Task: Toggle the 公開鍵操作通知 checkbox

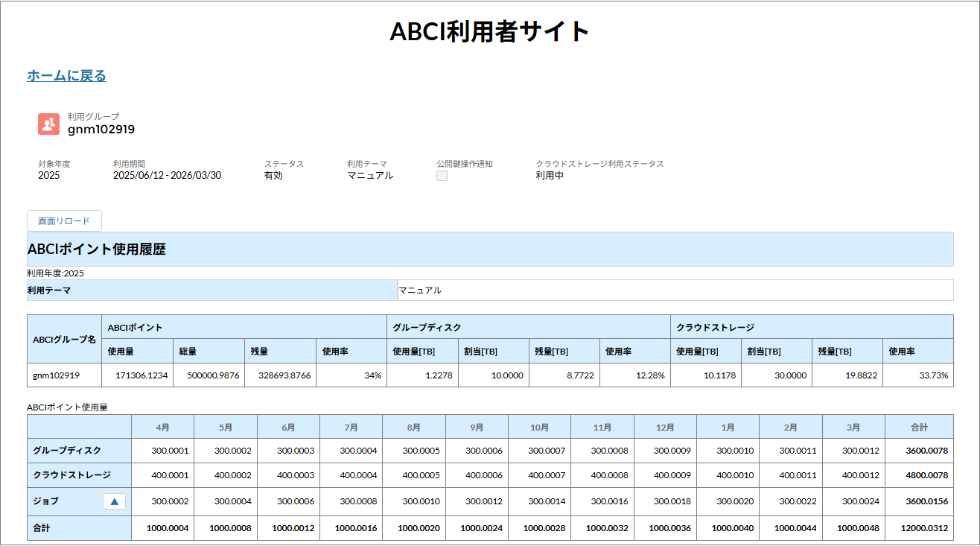Action: tap(442, 177)
